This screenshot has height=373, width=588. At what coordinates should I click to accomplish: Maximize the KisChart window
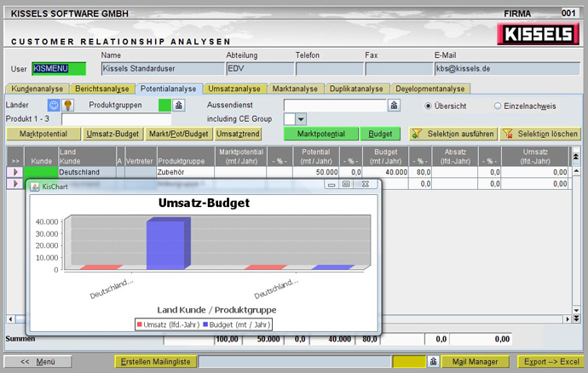point(346,184)
